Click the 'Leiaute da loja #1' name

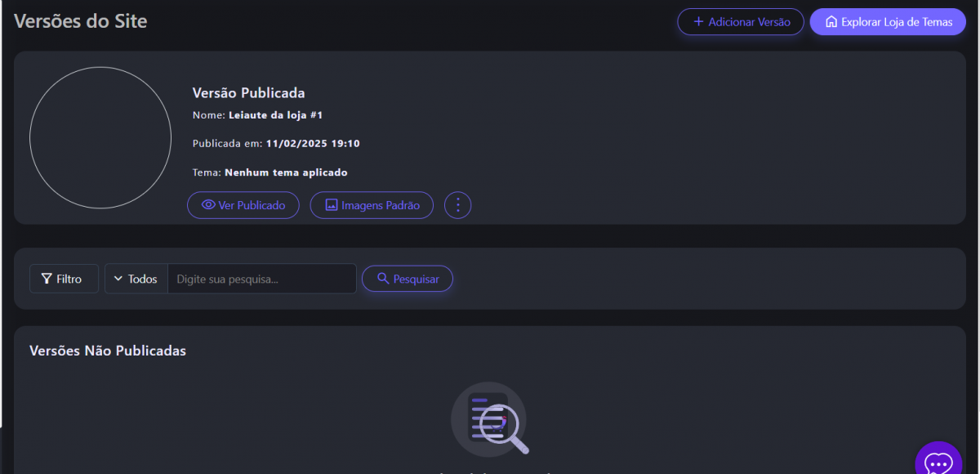(275, 115)
